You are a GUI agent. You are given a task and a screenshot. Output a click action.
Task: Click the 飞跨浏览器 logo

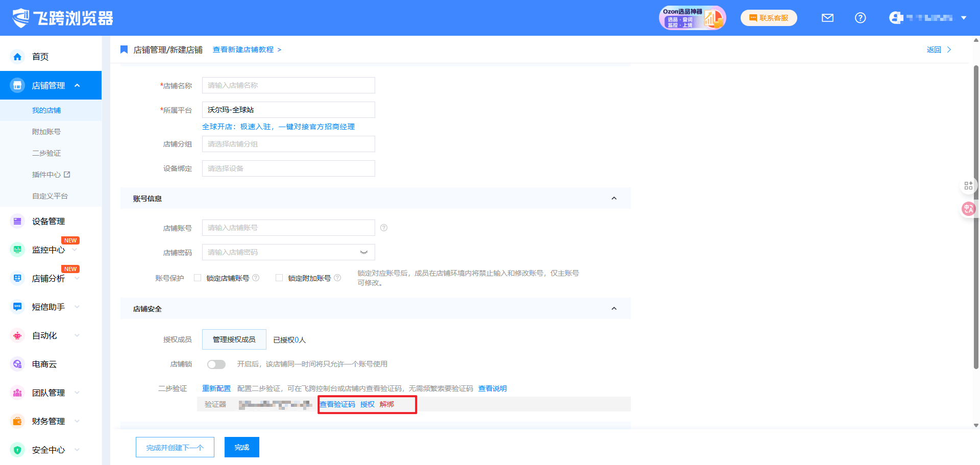[62, 18]
